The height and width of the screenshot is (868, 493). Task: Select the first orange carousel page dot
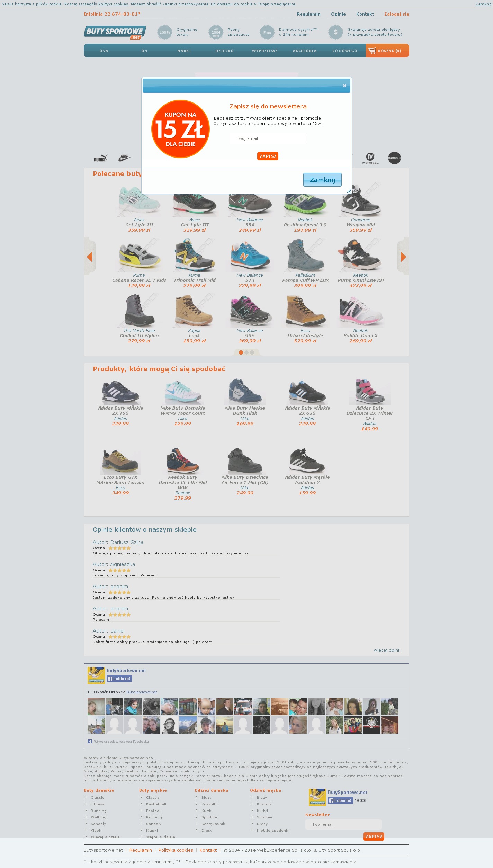pos(241,352)
